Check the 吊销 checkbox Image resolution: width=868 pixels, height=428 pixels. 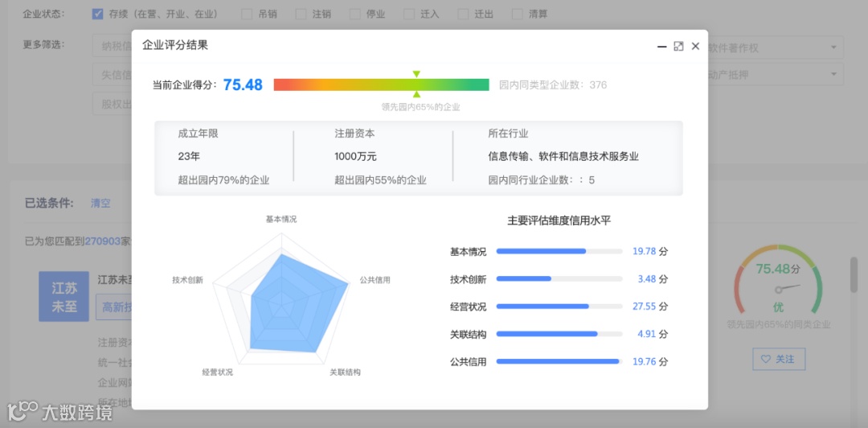coord(247,14)
